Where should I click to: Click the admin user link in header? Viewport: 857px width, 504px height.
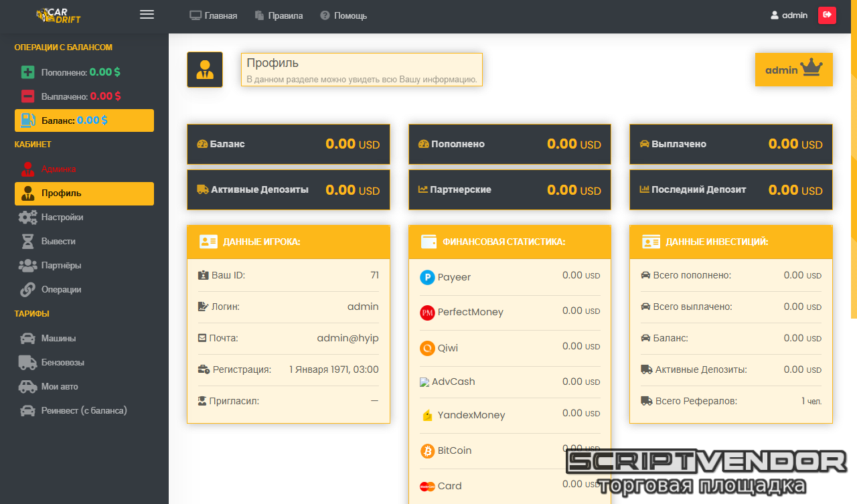coord(789,15)
